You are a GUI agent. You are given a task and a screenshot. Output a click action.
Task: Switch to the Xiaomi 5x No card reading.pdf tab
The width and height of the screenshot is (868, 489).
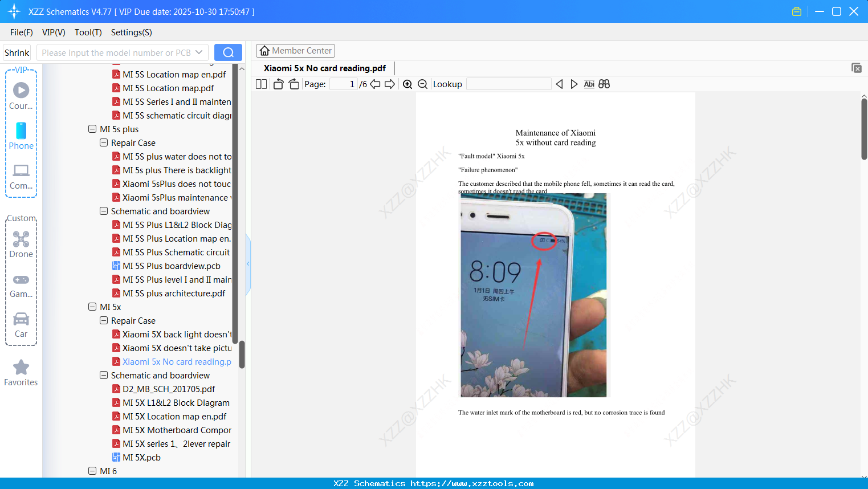(x=324, y=68)
